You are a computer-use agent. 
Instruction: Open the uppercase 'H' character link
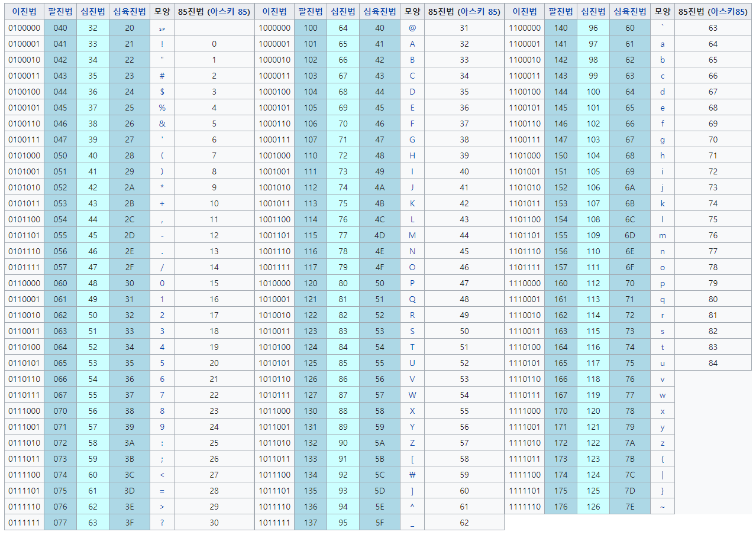click(412, 155)
